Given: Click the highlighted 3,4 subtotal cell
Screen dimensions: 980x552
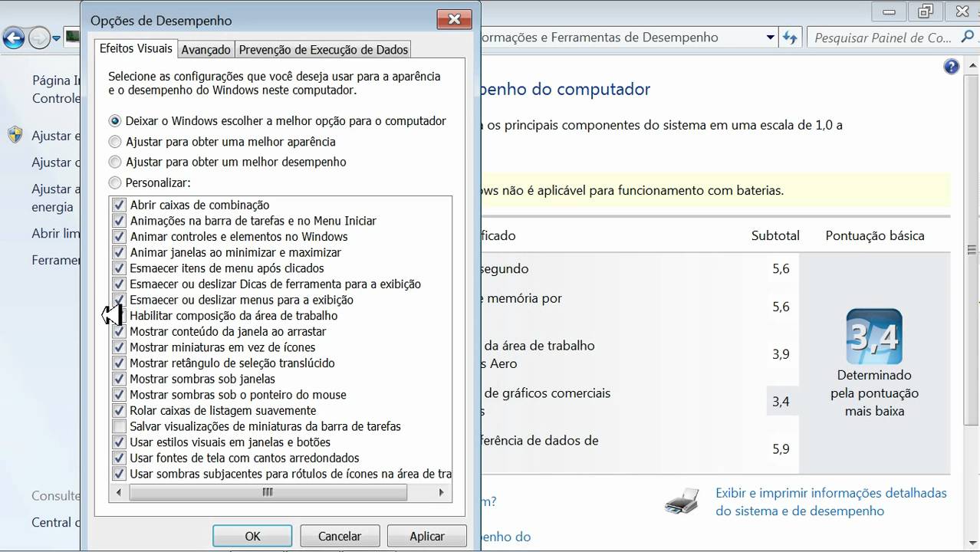Looking at the screenshot, I should (781, 402).
